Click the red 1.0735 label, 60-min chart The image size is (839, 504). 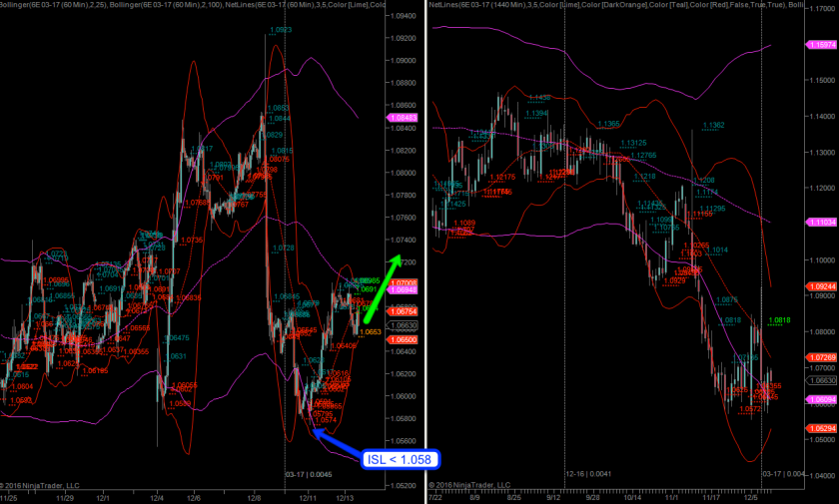(x=192, y=241)
